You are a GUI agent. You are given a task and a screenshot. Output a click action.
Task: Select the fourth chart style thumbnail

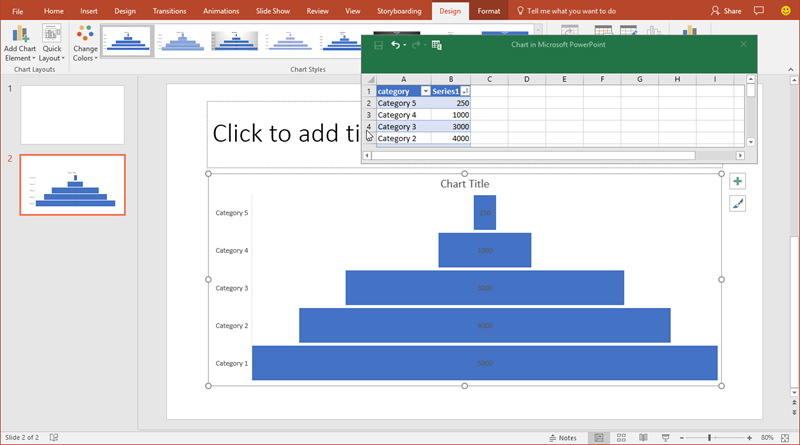coord(289,41)
